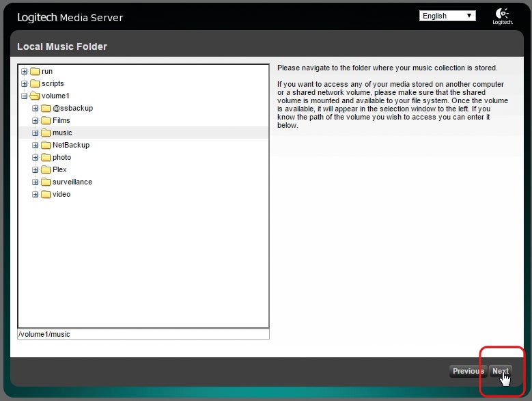Select the music folder label
This screenshot has width=532, height=401.
[62, 133]
